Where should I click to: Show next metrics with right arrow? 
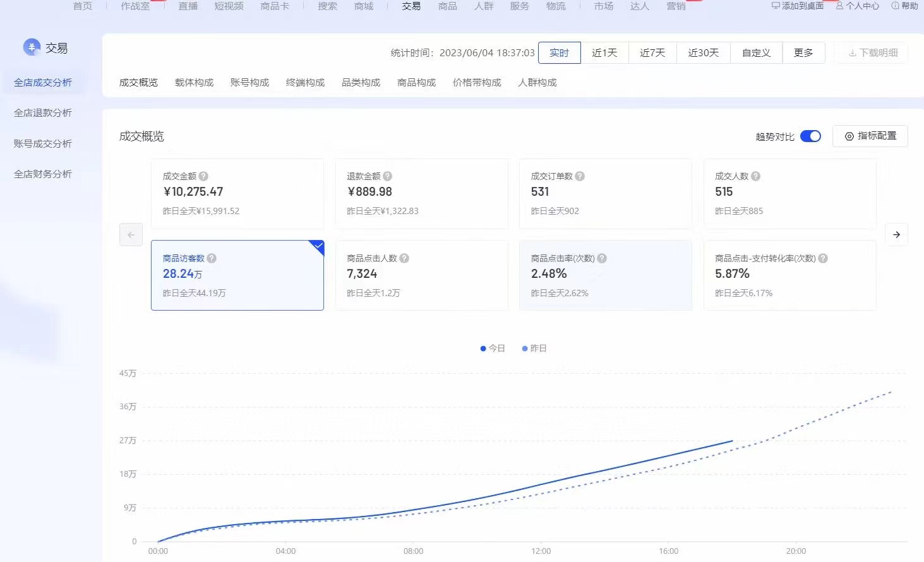pos(896,235)
